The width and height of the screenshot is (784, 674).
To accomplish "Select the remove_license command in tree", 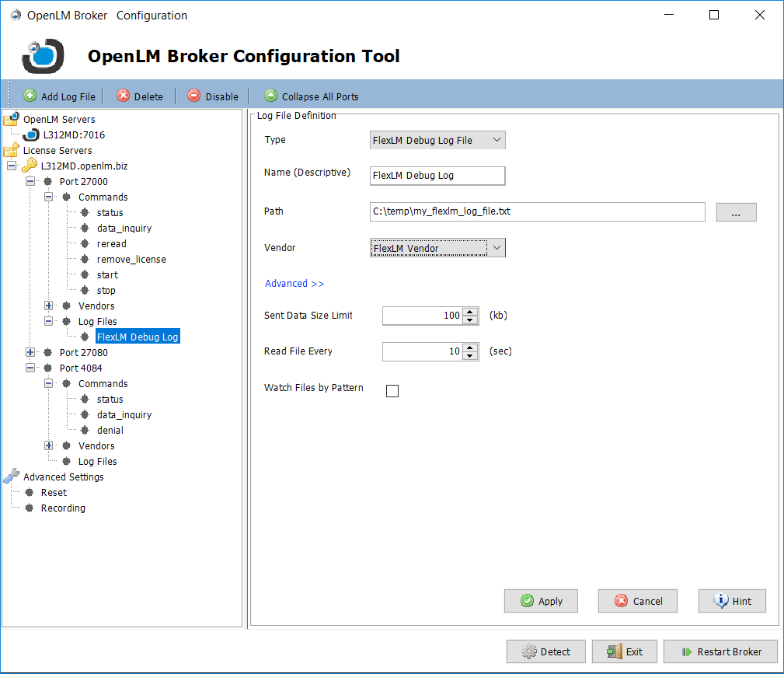I will (131, 259).
